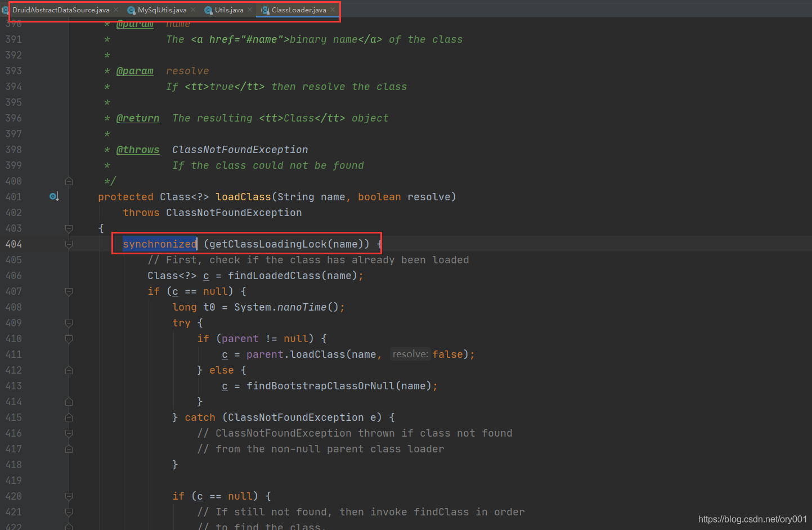This screenshot has height=530, width=812.
Task: Switch to the Utils.java tab
Action: tap(229, 10)
